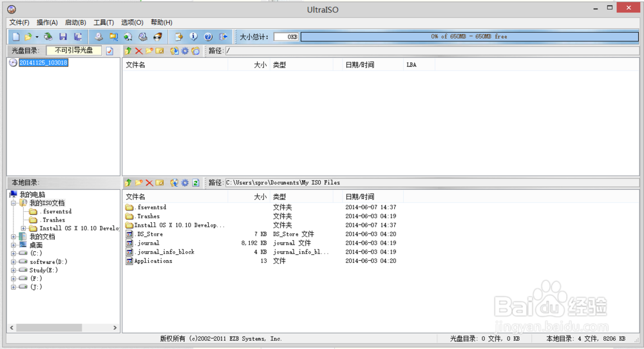Click New Folder icon in the disc directory toolbar
The width and height of the screenshot is (644, 349).
(149, 51)
